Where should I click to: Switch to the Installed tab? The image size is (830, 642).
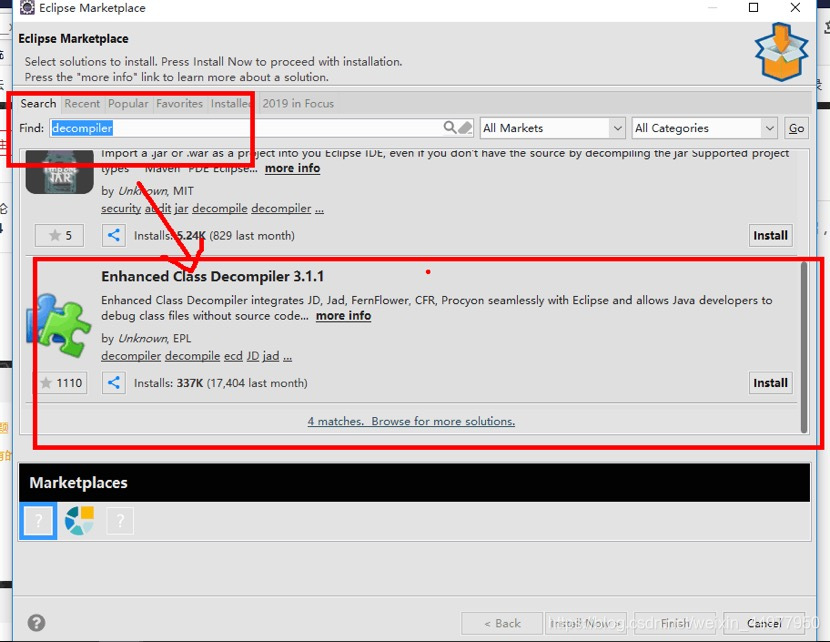pyautogui.click(x=231, y=103)
